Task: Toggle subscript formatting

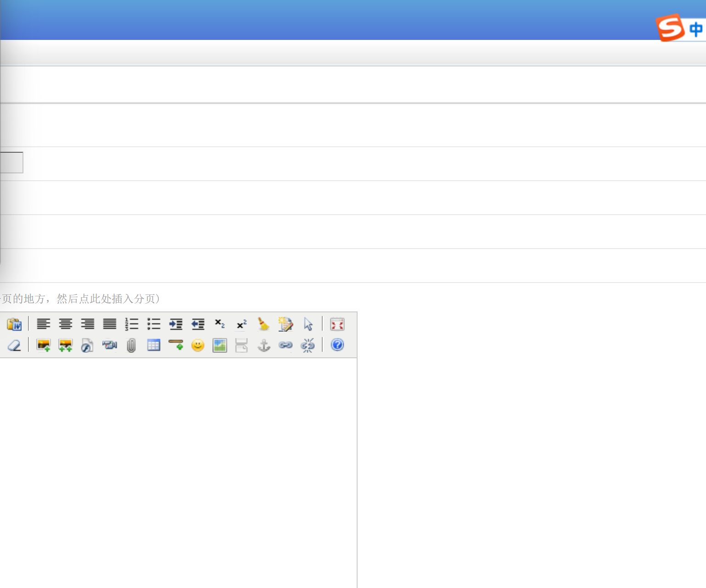Action: tap(220, 324)
